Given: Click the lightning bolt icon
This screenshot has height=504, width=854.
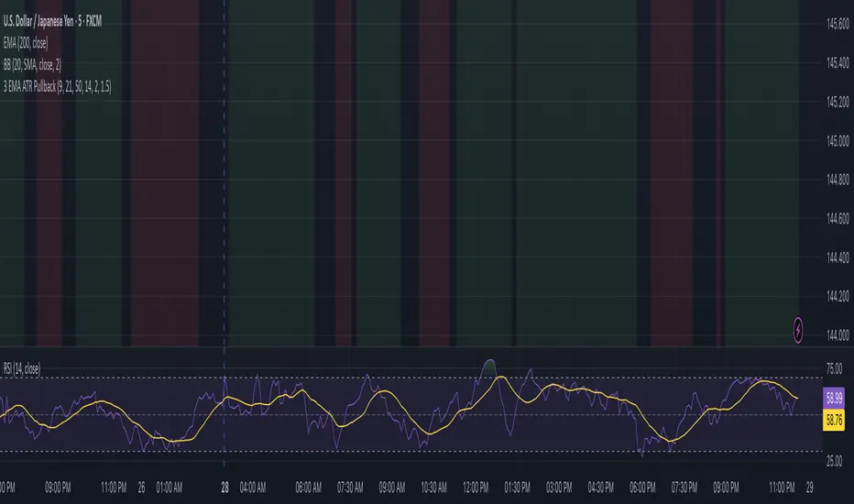Looking at the screenshot, I should coord(802,327).
